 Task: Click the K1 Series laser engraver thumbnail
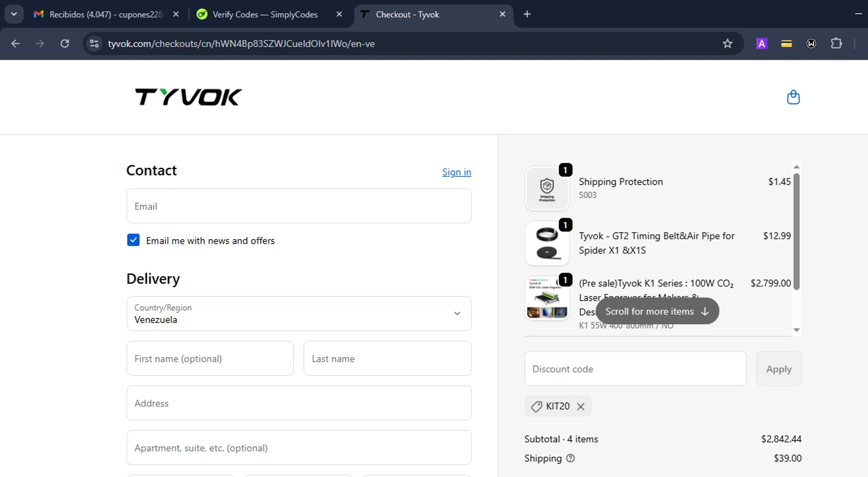tap(547, 298)
